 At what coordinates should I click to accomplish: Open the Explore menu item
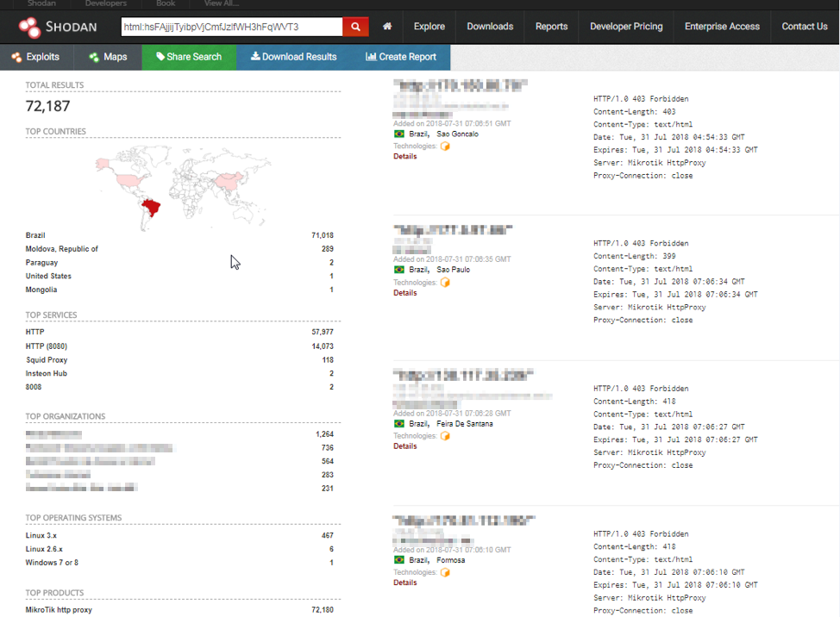[x=429, y=27]
